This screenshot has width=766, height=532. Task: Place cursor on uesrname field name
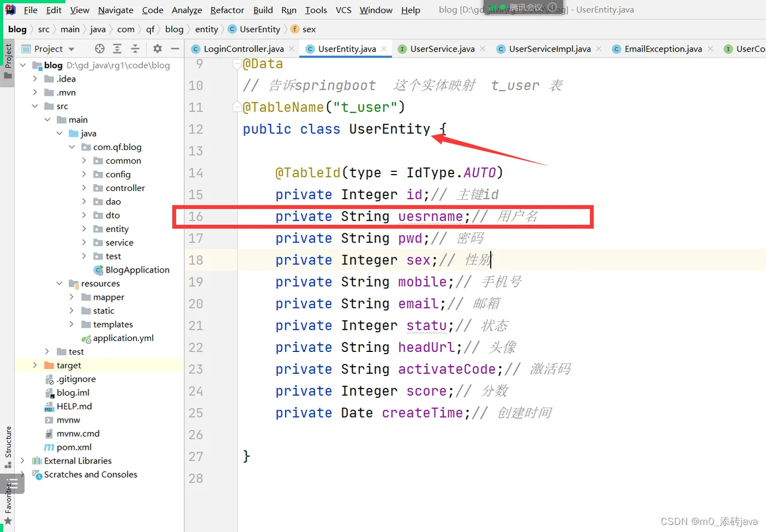(430, 217)
